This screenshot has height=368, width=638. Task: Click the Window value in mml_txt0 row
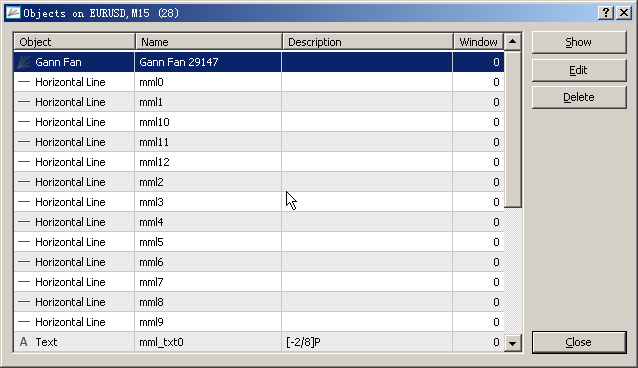click(496, 342)
